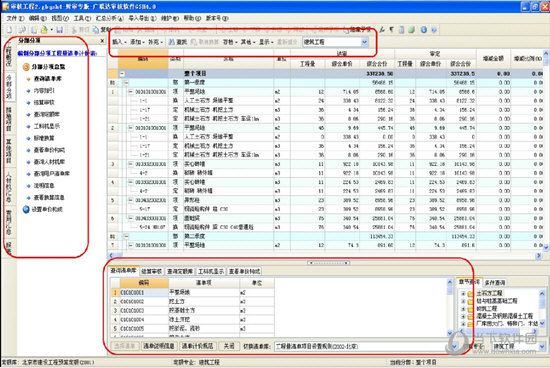Click the main table horizontal scrollbar
Screen dimensions: 550x368
point(325,256)
